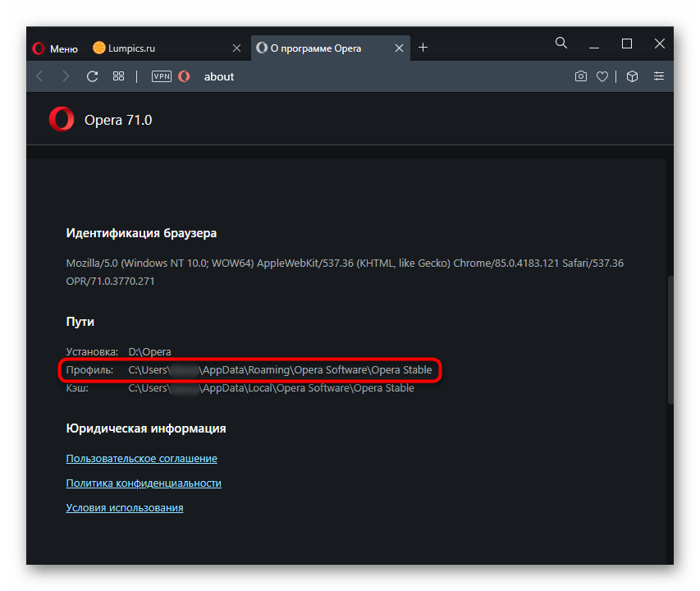Click the Opera logo next to Opera 71.0

click(62, 119)
